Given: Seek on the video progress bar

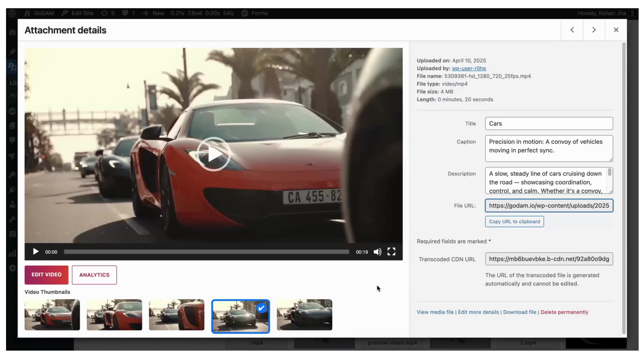Looking at the screenshot, I should click(x=206, y=252).
